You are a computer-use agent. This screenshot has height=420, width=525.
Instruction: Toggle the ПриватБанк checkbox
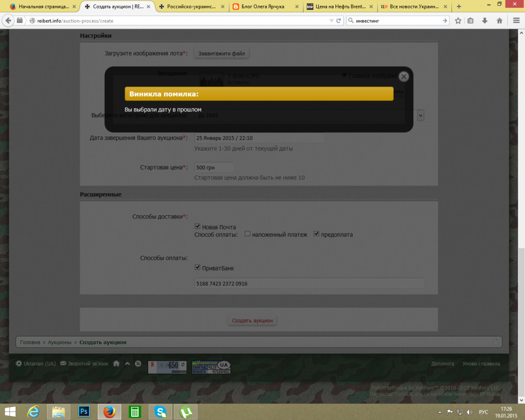197,267
